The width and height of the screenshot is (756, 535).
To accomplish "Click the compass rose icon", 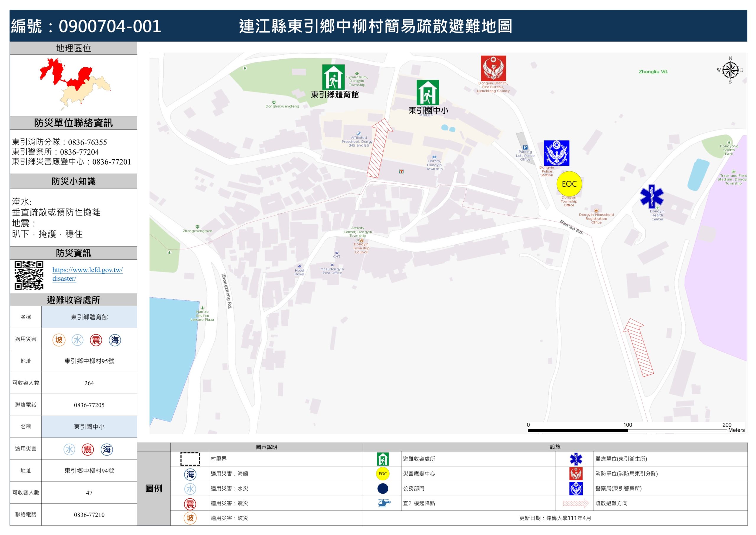I will (x=730, y=70).
